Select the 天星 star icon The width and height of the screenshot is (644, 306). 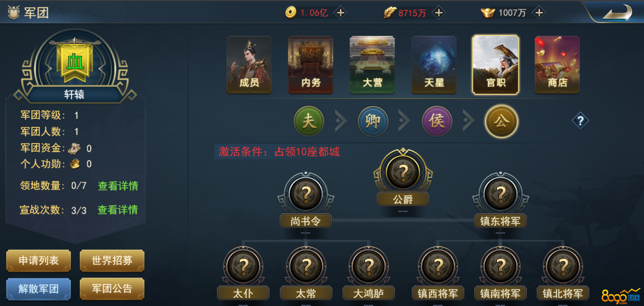[434, 65]
